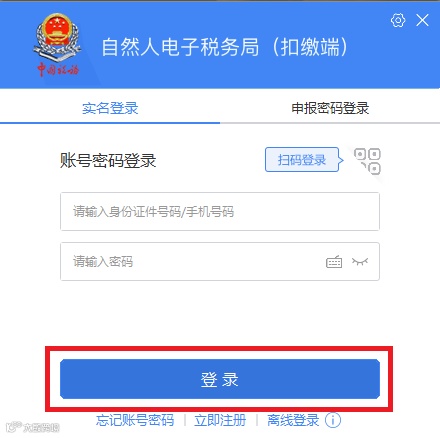Switch to QR code login icon

pyautogui.click(x=367, y=161)
